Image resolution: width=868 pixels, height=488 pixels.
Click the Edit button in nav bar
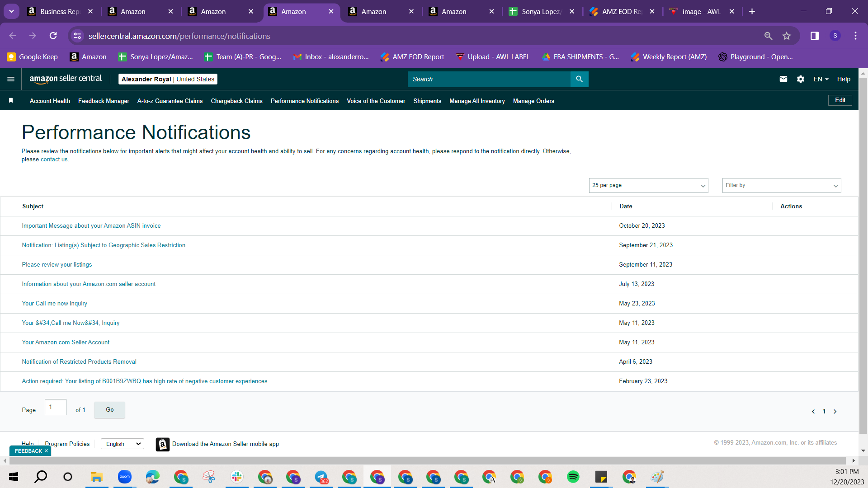point(840,100)
